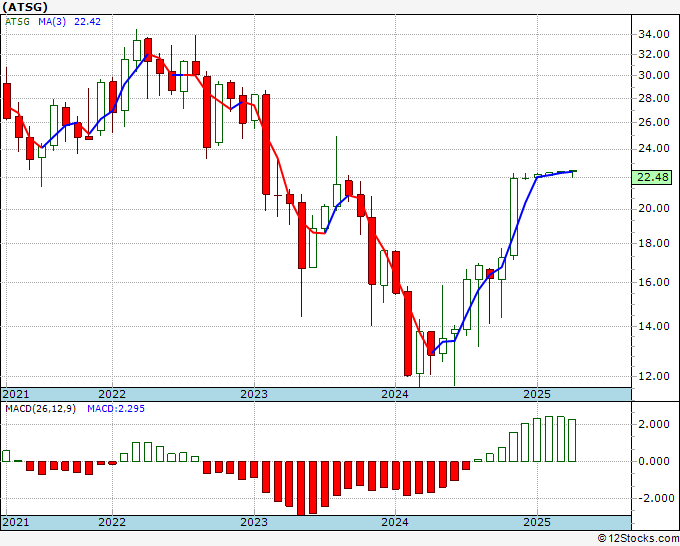The image size is (680, 546).
Task: Click the 2024 label on the MACD axis
Action: 395,522
